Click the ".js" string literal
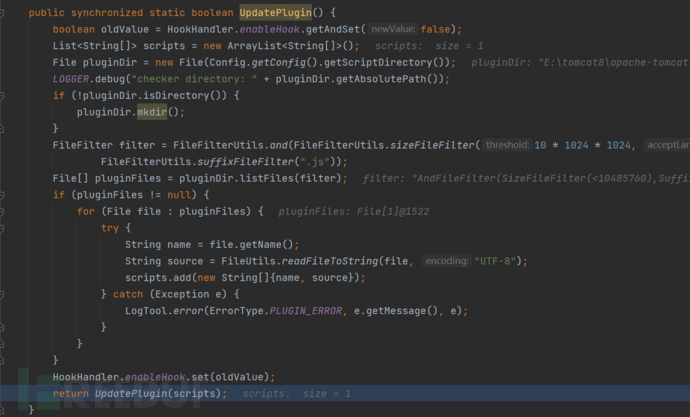Viewport: 690px width, 417px height. (315, 162)
